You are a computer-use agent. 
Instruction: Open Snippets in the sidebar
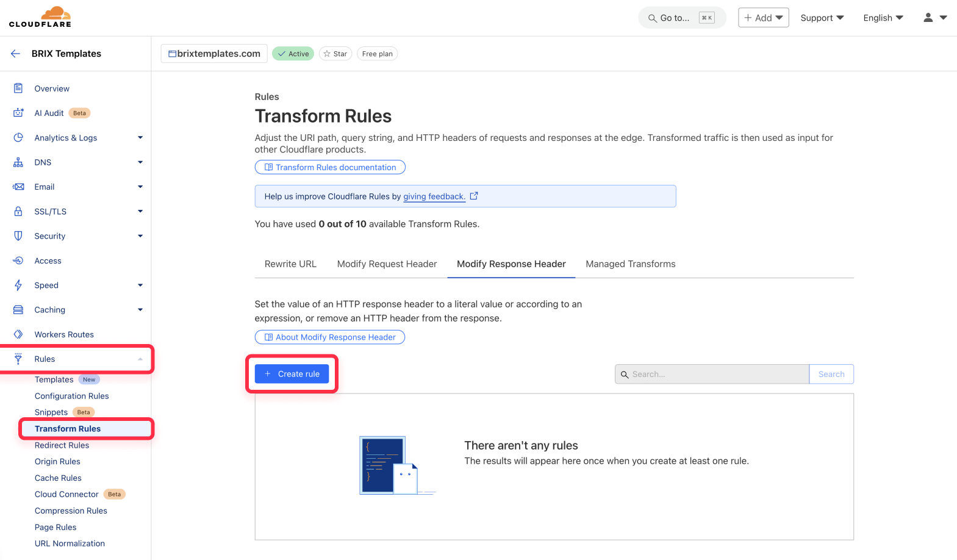(x=51, y=412)
